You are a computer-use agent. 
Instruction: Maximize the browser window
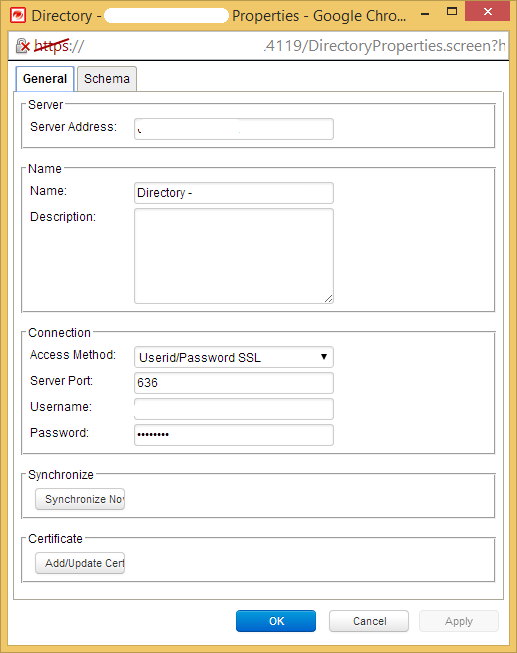point(452,12)
